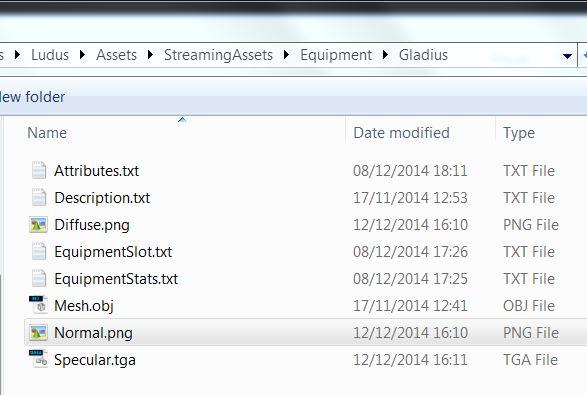Select the Diffuse.png image icon
Screen dimensions: 587x395
coord(39,225)
